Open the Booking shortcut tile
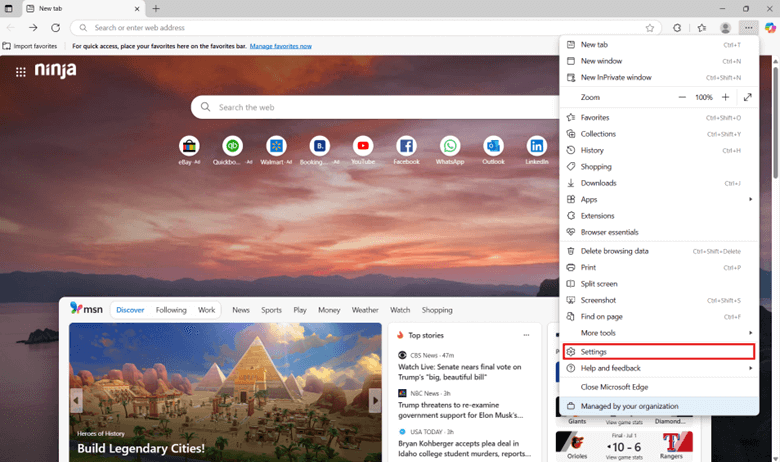Image resolution: width=780 pixels, height=462 pixels. (319, 150)
